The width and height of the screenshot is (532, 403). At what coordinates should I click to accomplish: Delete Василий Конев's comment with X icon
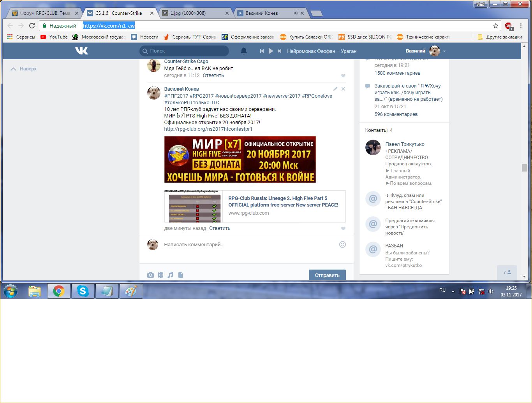point(343,89)
